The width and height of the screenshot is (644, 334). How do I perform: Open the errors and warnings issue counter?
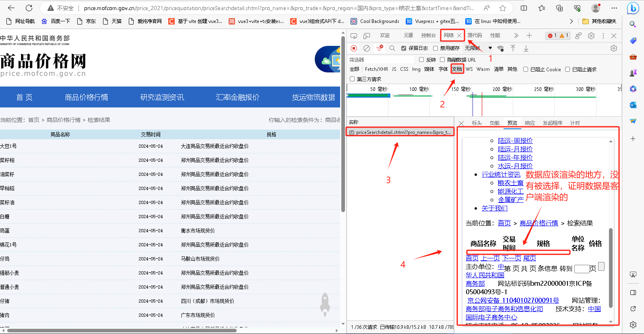point(558,36)
